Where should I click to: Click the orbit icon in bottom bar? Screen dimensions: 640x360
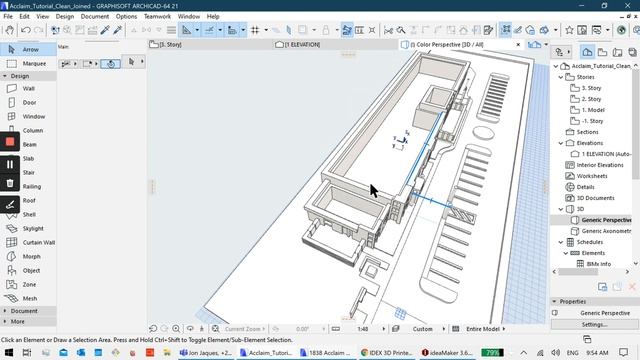pyautogui.click(x=190, y=329)
